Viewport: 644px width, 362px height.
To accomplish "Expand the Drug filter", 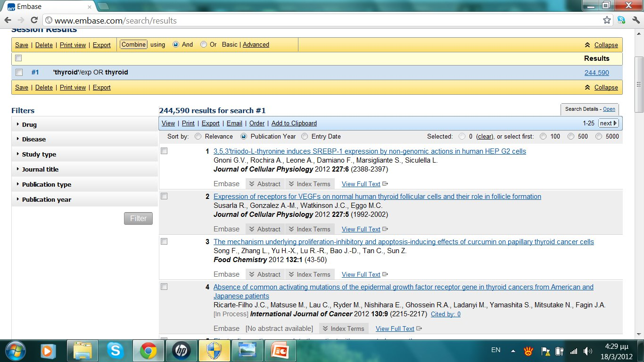I will coord(85,124).
